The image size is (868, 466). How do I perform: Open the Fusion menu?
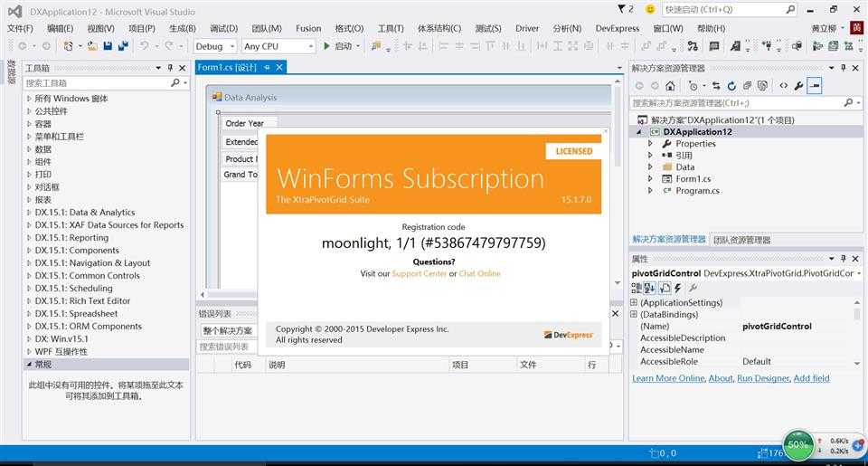[x=308, y=28]
